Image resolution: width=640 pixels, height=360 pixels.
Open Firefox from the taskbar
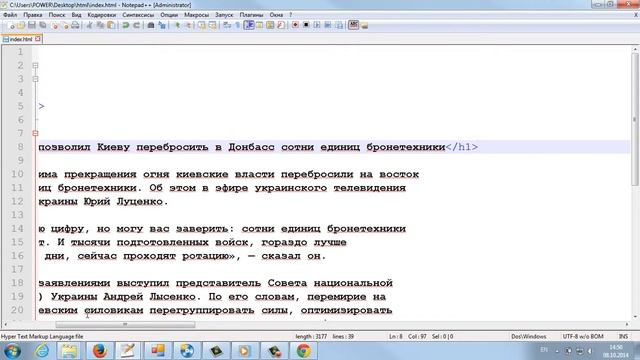coord(99,351)
